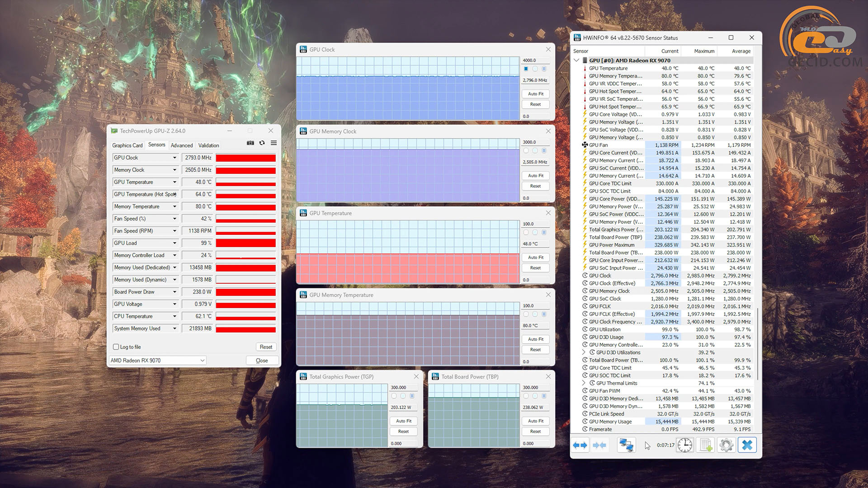This screenshot has height=488, width=868.
Task: Click the GPU-Z title bar app icon
Action: 114,131
